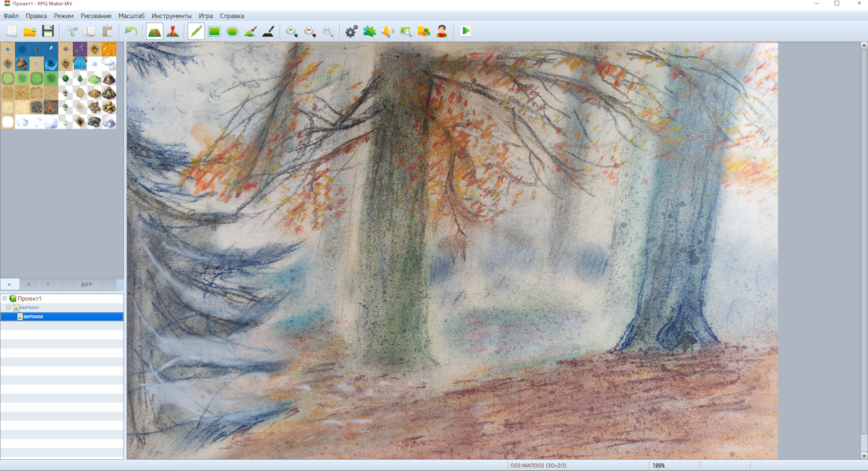Select the Pencil drawing tool

(x=196, y=31)
